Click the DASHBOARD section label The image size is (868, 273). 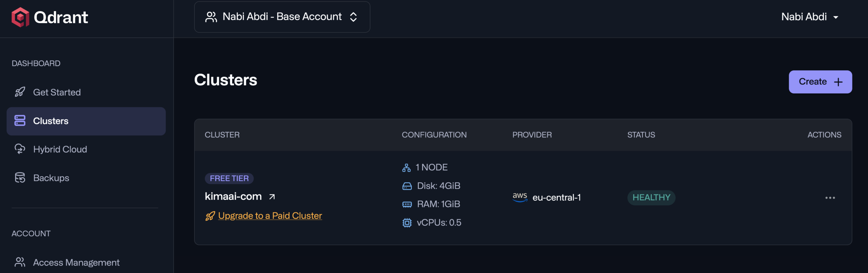pyautogui.click(x=36, y=63)
